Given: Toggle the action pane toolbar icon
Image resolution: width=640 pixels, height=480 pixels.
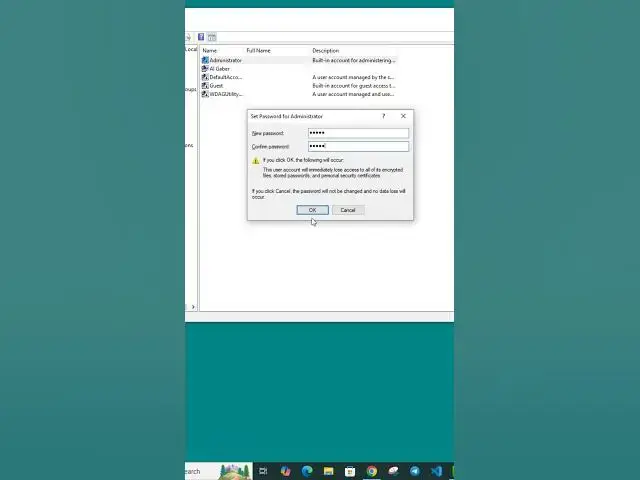Looking at the screenshot, I should (x=212, y=38).
